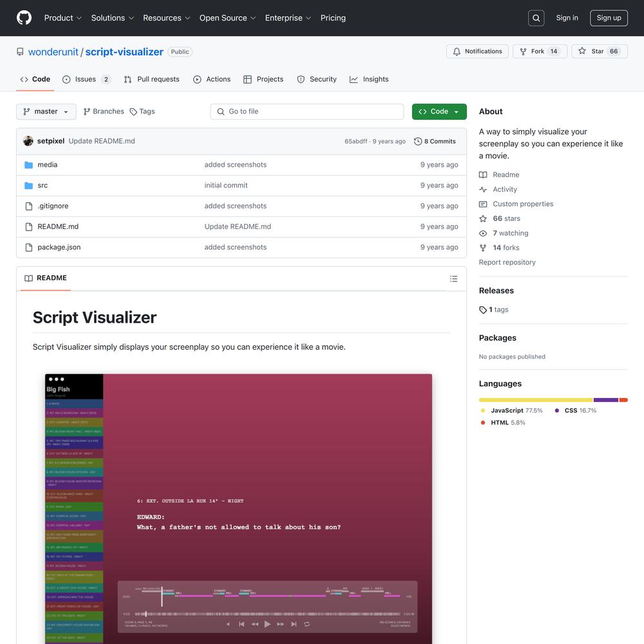
Task: Click the book icon in README header
Action: 29,278
